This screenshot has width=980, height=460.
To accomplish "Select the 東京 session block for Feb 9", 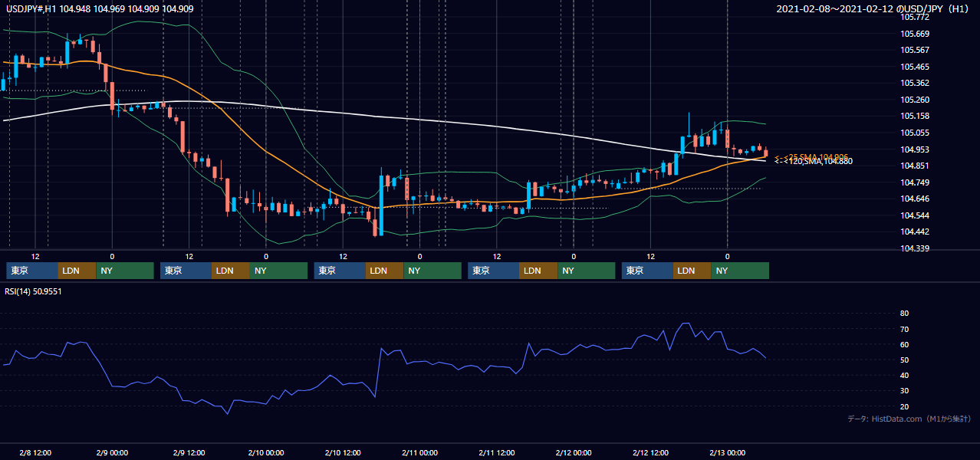I will coord(186,271).
